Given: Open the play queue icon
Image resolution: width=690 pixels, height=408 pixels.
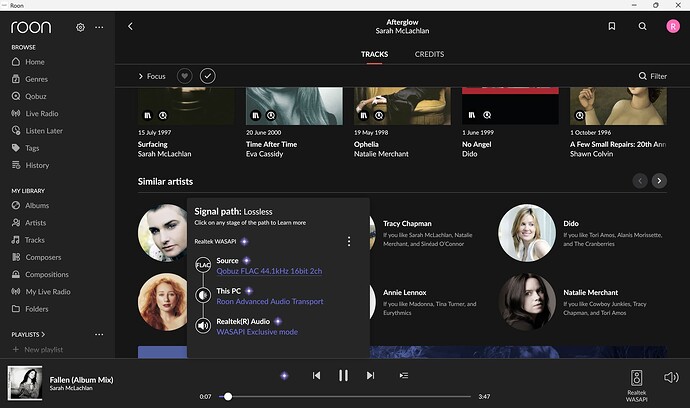Looking at the screenshot, I should click(x=404, y=375).
